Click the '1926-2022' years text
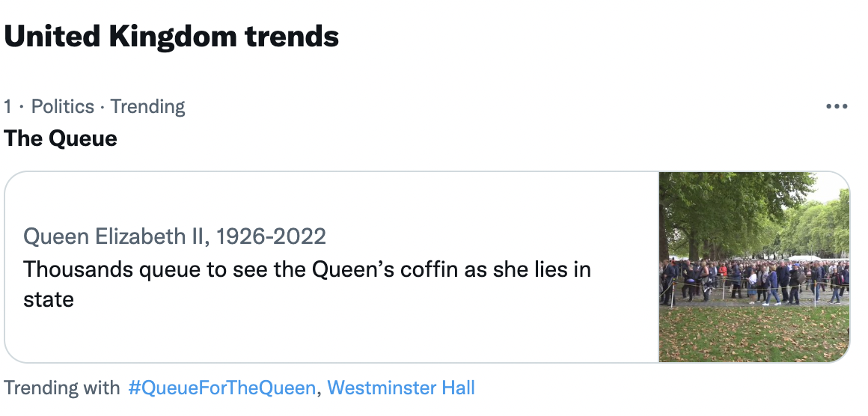 [x=271, y=236]
